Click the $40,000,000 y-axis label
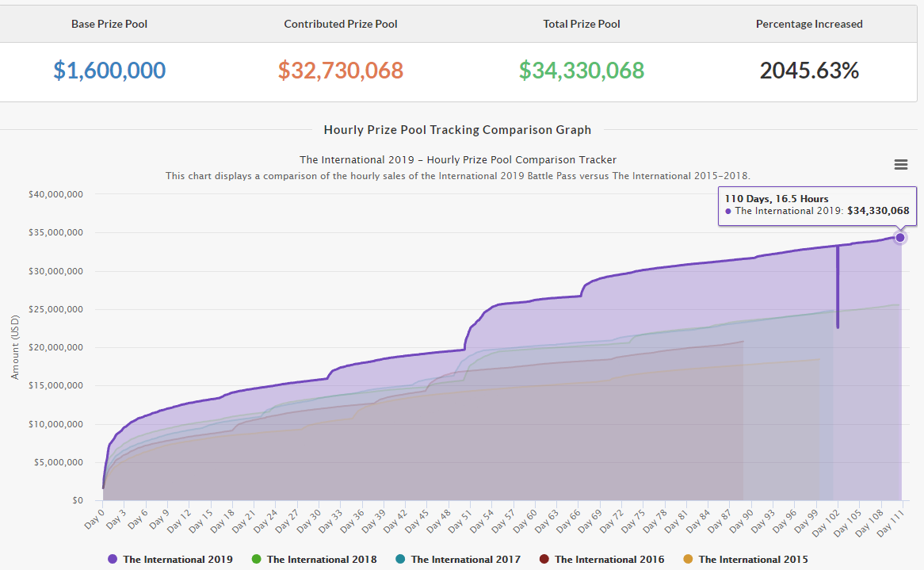The height and width of the screenshot is (570, 924). click(x=56, y=194)
